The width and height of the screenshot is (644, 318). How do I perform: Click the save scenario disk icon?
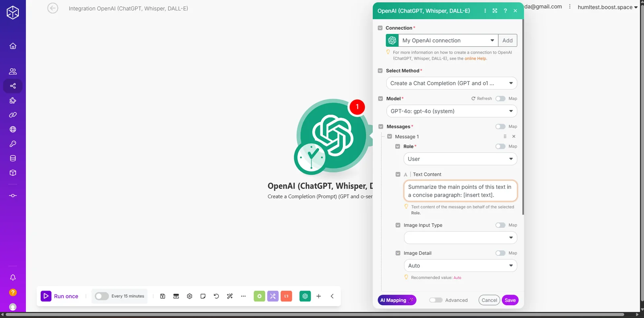(x=163, y=296)
